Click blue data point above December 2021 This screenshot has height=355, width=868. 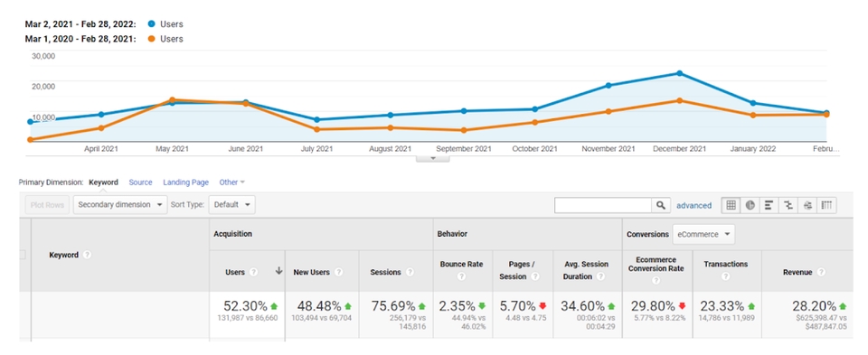679,73
